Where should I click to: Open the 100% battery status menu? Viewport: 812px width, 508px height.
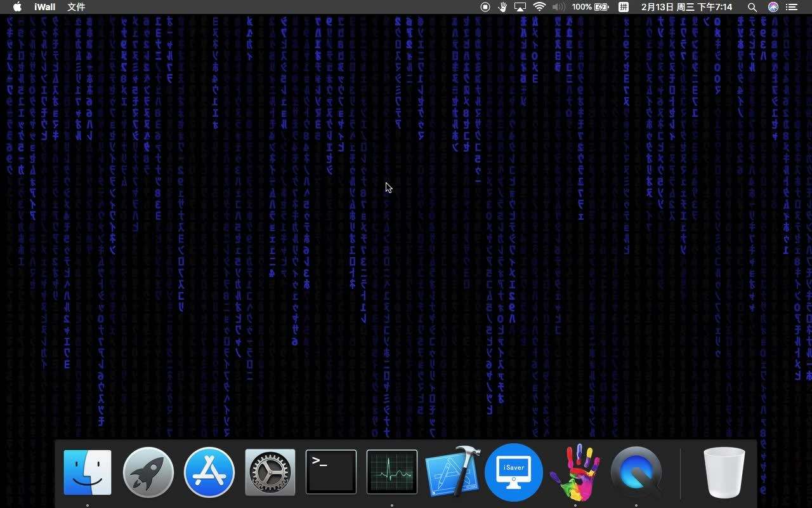590,7
